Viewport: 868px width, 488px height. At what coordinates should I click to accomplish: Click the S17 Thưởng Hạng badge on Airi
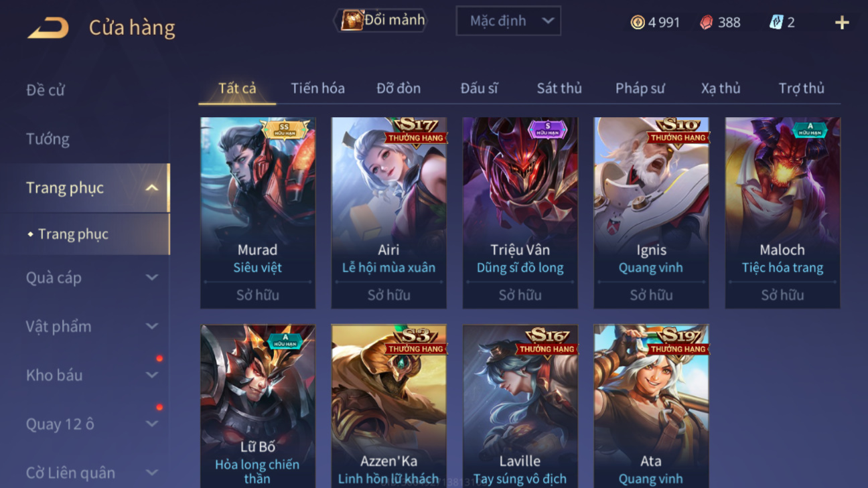(x=415, y=131)
